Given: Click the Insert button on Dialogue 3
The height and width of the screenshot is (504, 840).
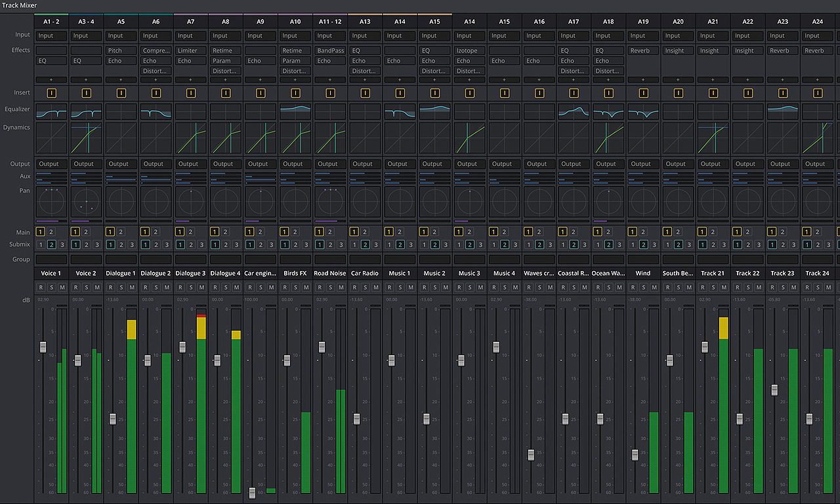Looking at the screenshot, I should (191, 93).
